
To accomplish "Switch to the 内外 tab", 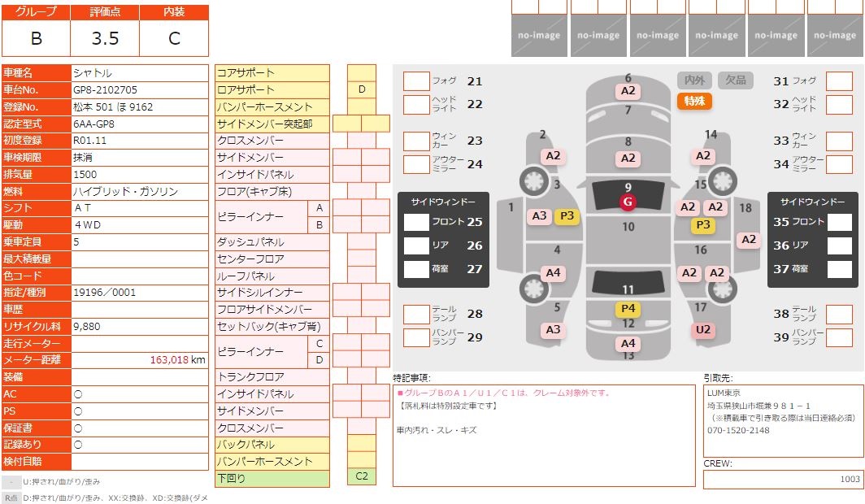I will click(x=694, y=80).
